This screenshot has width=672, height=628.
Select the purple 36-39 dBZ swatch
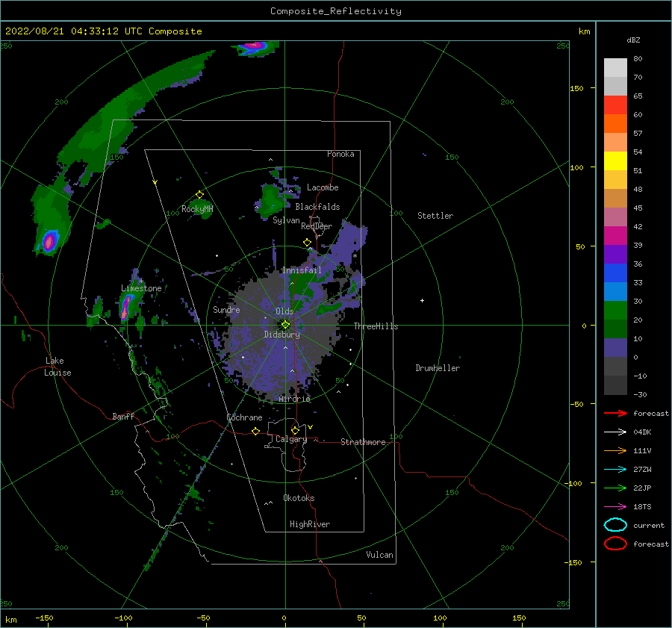click(x=615, y=255)
